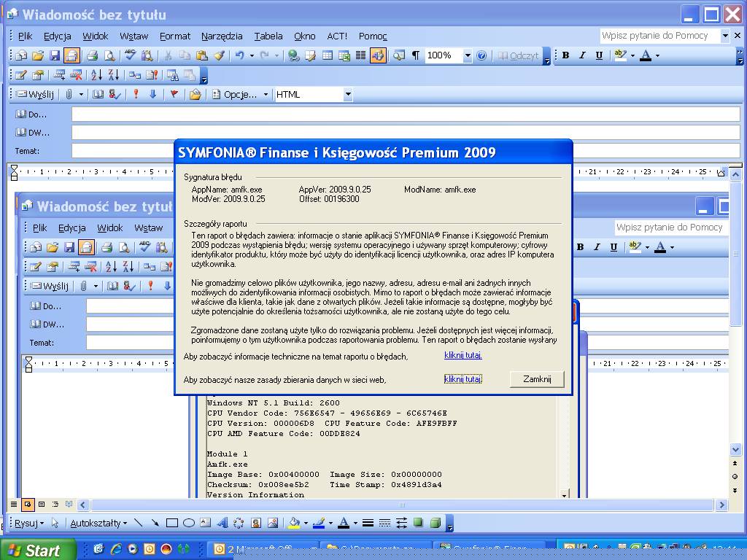The height and width of the screenshot is (560, 747).
Task: Open the address book icon beside the paperclip
Action: [x=98, y=94]
